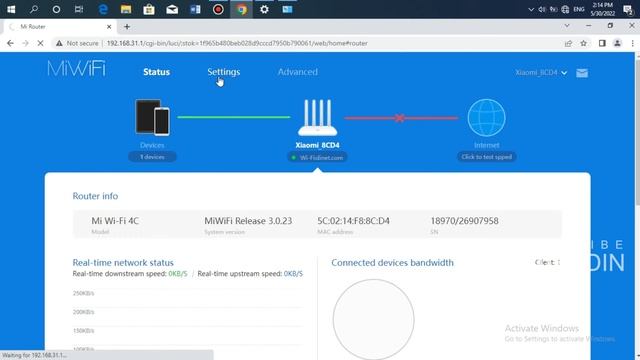
Task: Open Task View in taskbar
Action: click(79, 9)
